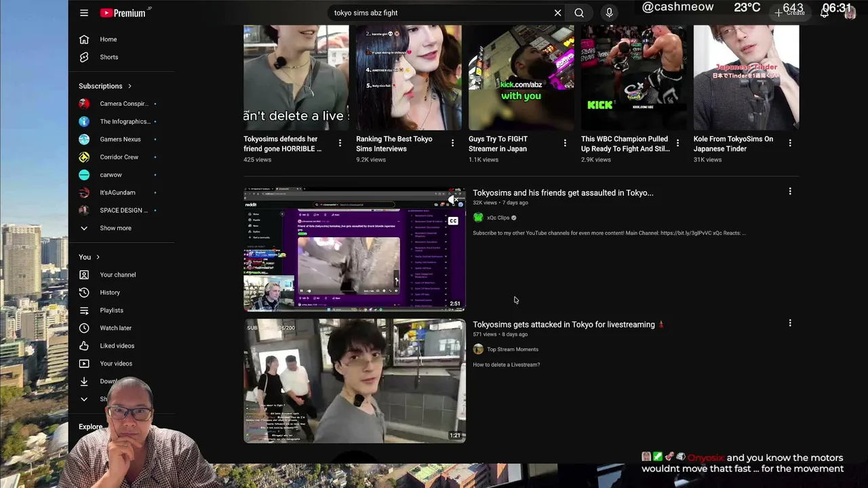Open Short 'This WBC Champion Pulled Up Ready To Fight'
868x488 pixels.
click(634, 77)
